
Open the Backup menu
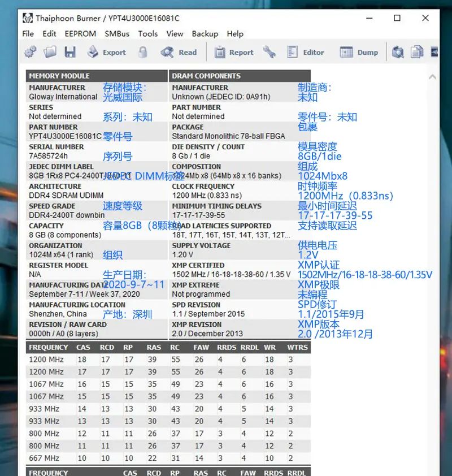[205, 34]
